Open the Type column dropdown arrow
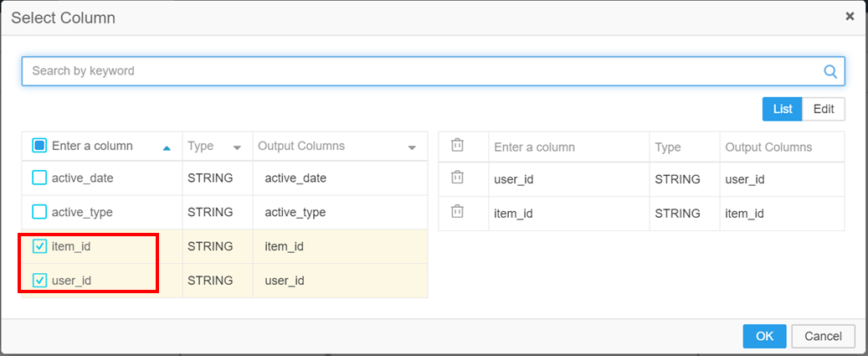The image size is (868, 356). [x=237, y=147]
